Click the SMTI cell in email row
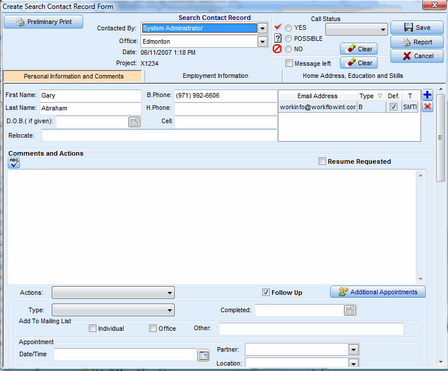Screen dimensions: 448x371 click(x=410, y=107)
